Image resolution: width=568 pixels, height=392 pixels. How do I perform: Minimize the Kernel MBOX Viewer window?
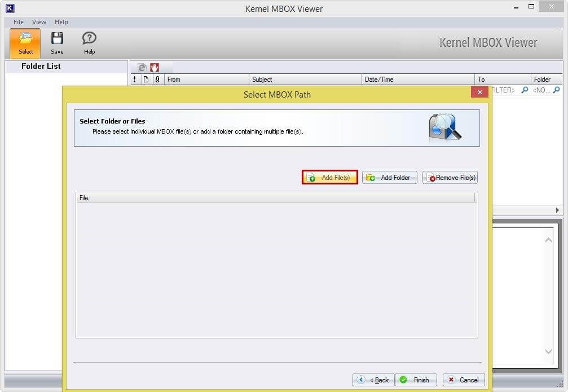516,7
